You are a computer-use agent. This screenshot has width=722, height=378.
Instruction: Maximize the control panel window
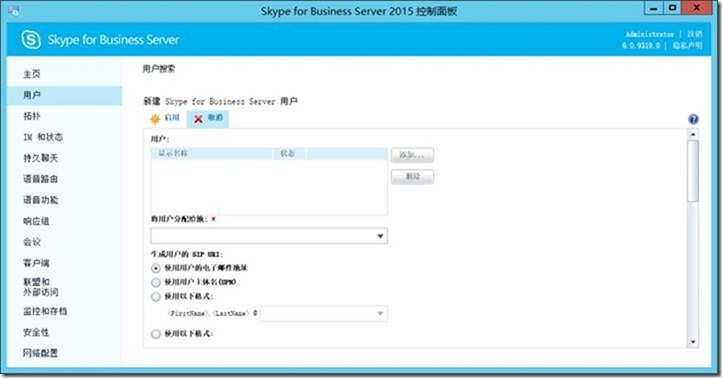coord(672,8)
